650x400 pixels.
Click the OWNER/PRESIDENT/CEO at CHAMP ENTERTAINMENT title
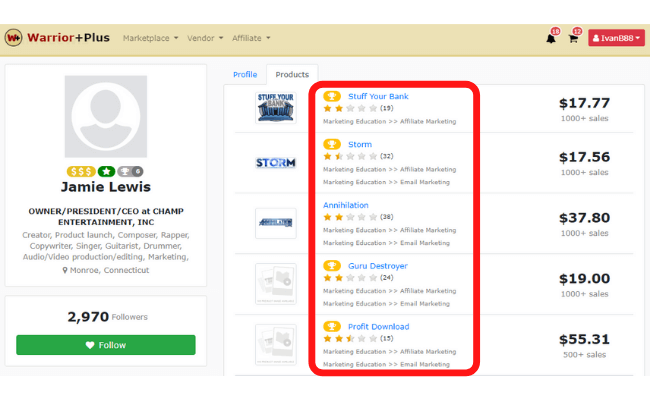click(106, 217)
